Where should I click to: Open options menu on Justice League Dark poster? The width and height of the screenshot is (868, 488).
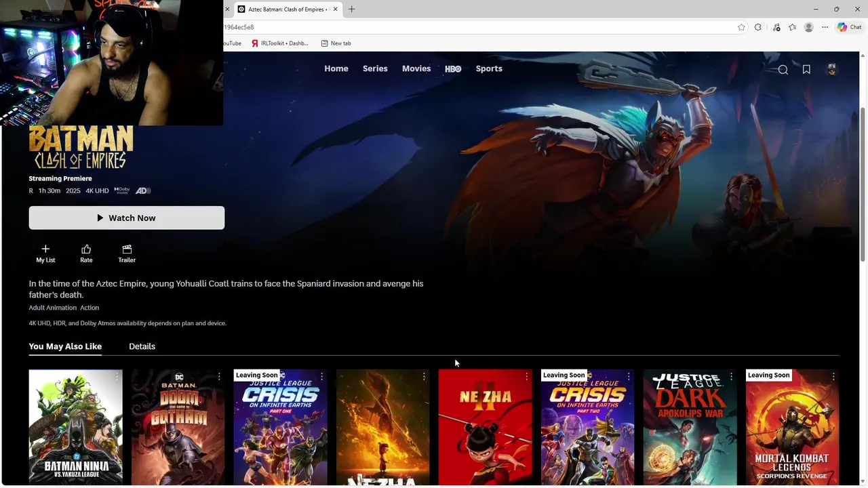[x=731, y=376]
